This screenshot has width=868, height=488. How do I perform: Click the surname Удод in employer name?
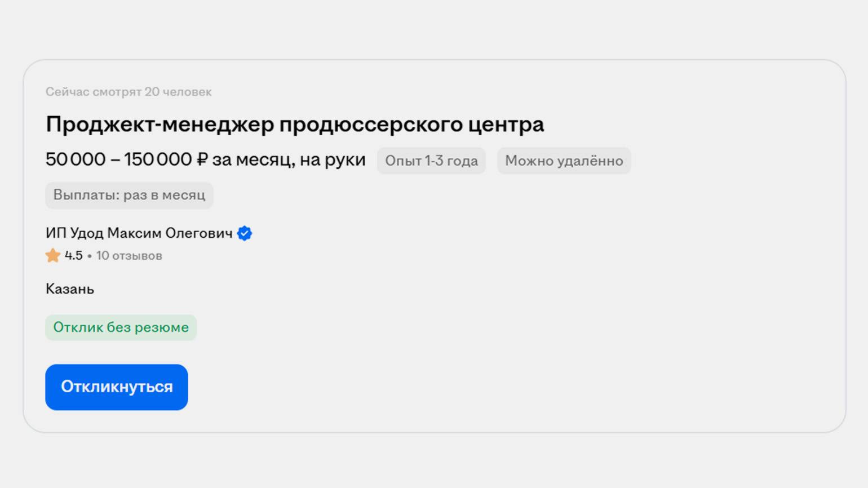[87, 233]
